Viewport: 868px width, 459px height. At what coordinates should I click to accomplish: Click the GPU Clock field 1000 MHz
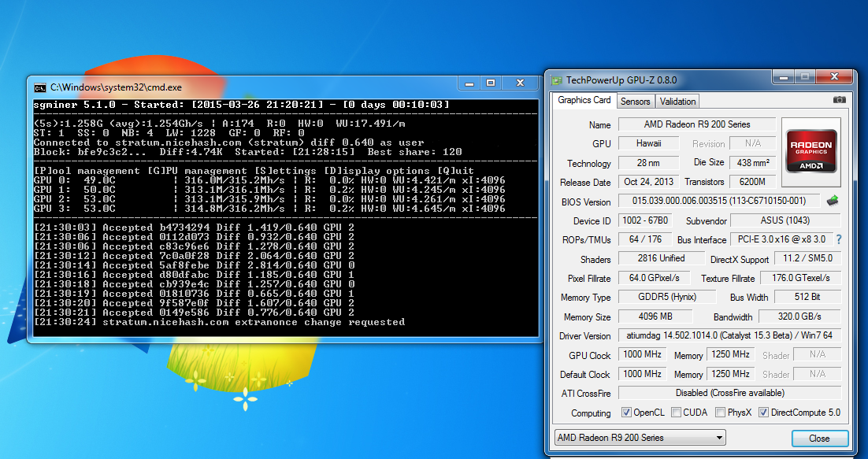click(642, 354)
